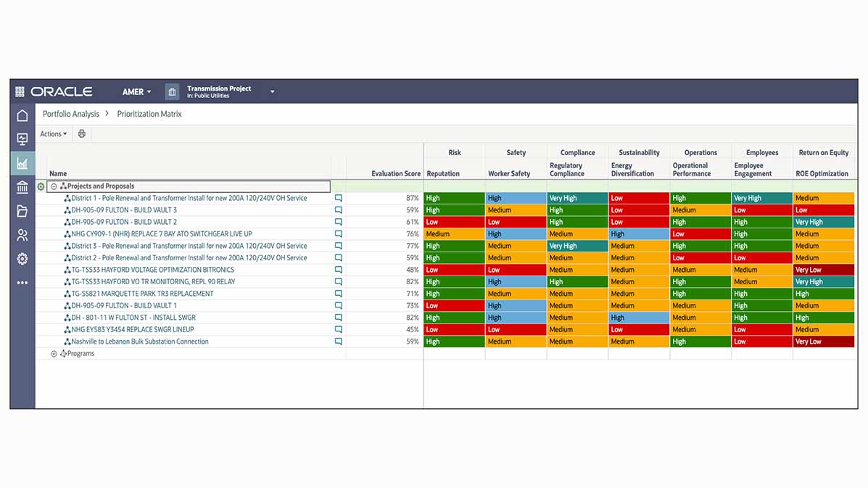The image size is (868, 488).
Task: Click the Evaluation Score column header
Action: point(395,174)
